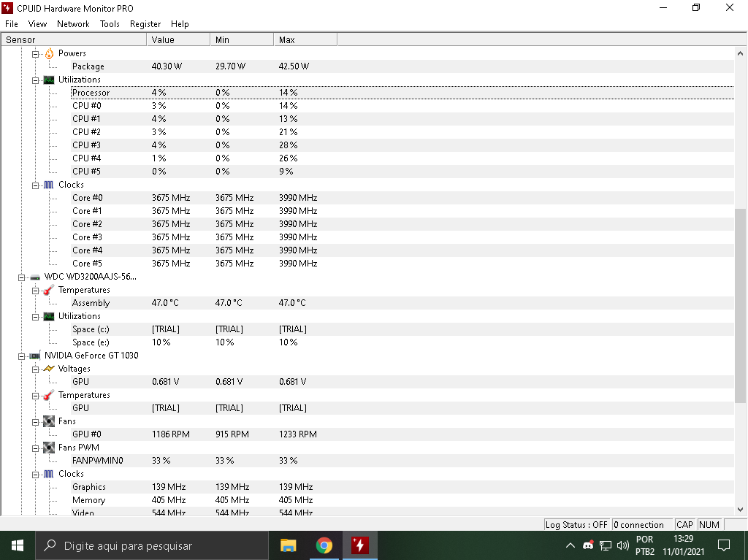Open the notification center icon

click(724, 545)
